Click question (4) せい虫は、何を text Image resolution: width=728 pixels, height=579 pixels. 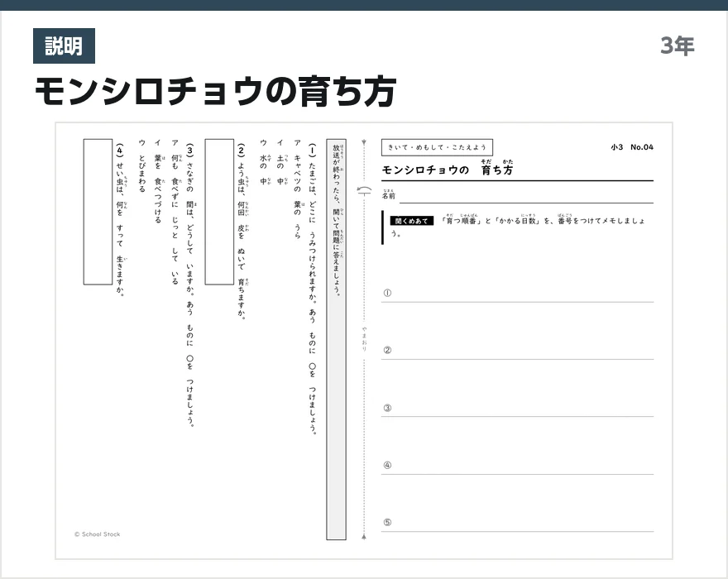tap(120, 219)
